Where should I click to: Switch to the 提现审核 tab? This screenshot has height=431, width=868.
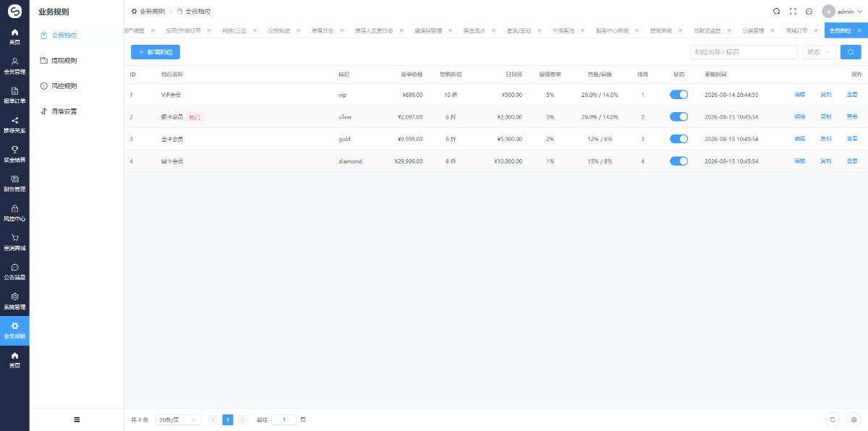click(x=661, y=31)
